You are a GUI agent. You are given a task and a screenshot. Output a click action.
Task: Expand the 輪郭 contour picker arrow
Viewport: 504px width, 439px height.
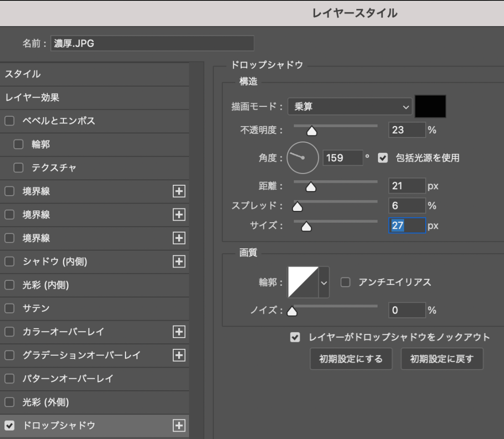(324, 282)
